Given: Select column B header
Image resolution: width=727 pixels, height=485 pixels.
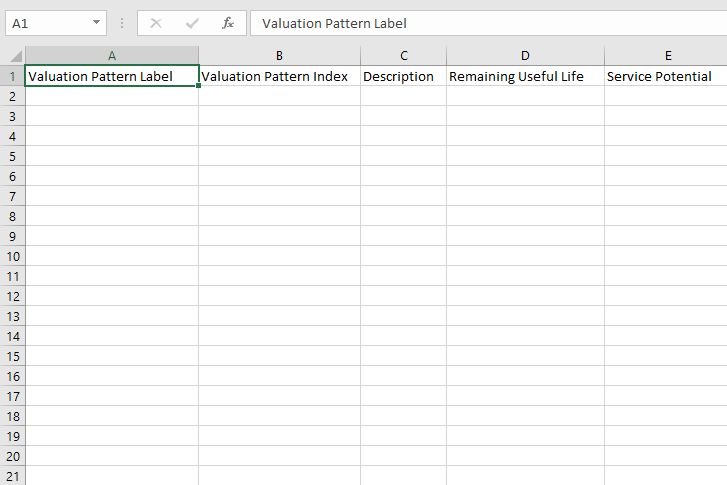Looking at the screenshot, I should [x=279, y=56].
